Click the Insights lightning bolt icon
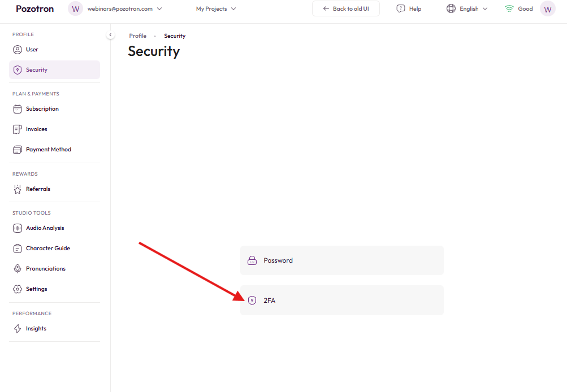The image size is (567, 392). tap(18, 329)
